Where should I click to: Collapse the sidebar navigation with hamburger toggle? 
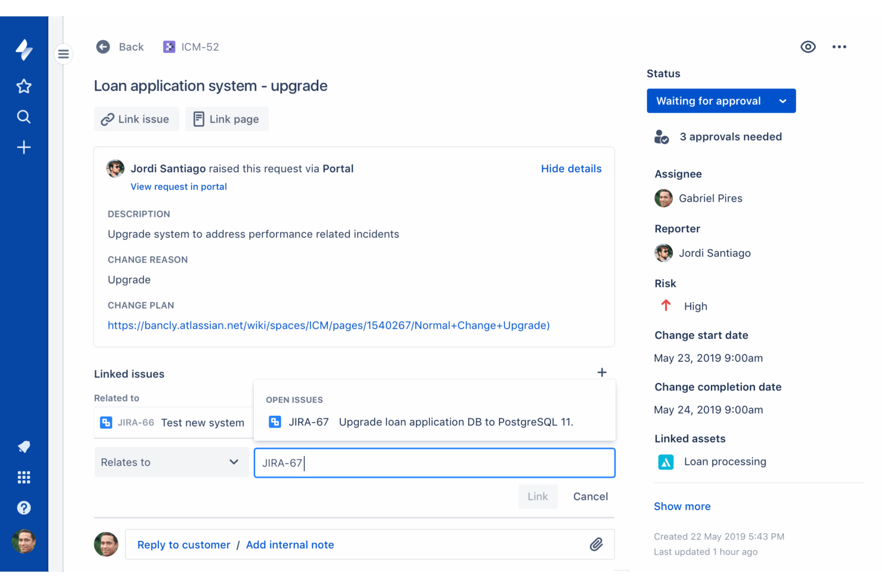[x=63, y=54]
